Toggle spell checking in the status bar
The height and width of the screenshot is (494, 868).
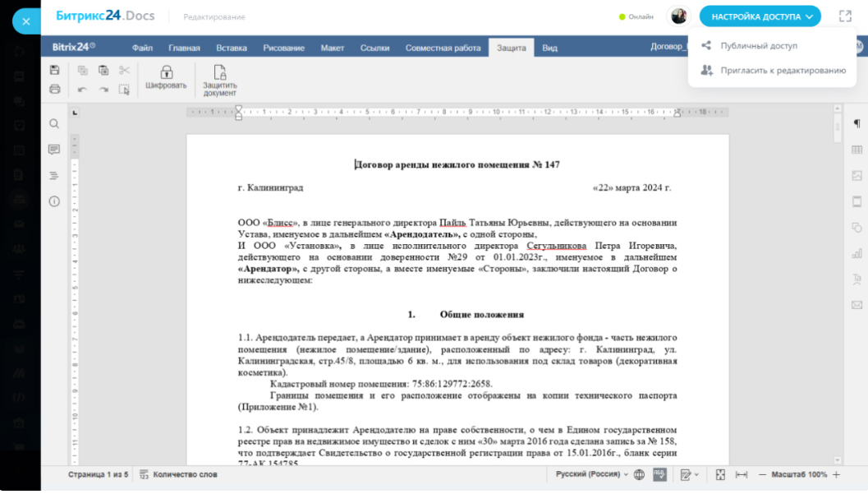[x=659, y=474]
